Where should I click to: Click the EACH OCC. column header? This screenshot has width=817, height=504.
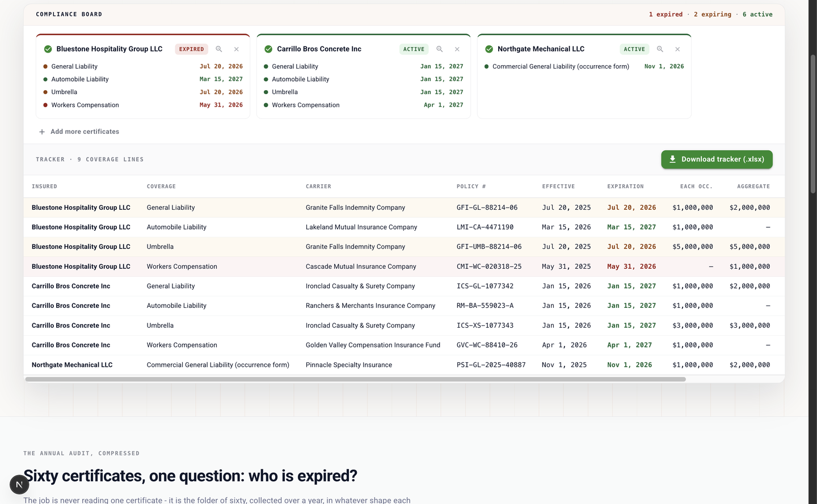(696, 187)
